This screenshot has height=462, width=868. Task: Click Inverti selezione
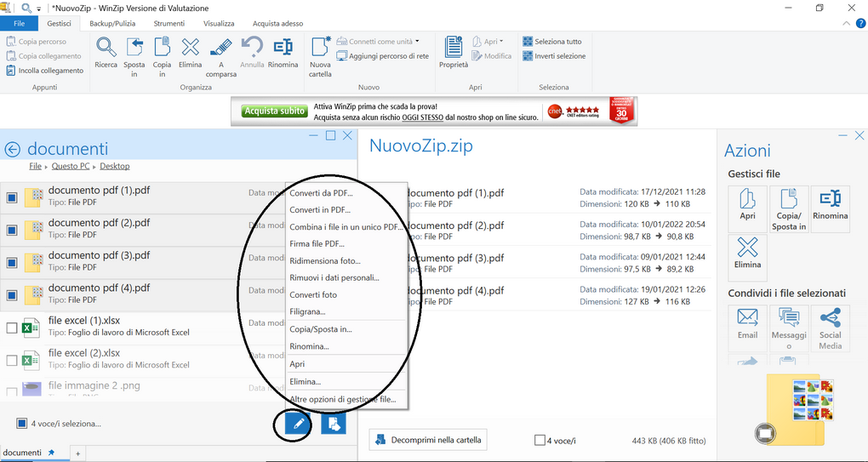tap(554, 56)
